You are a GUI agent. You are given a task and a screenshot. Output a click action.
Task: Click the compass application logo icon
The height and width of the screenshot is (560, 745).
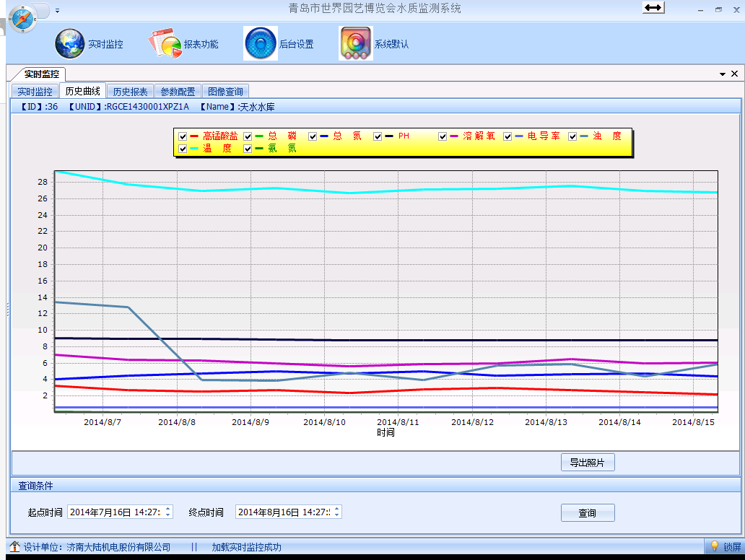point(23,18)
